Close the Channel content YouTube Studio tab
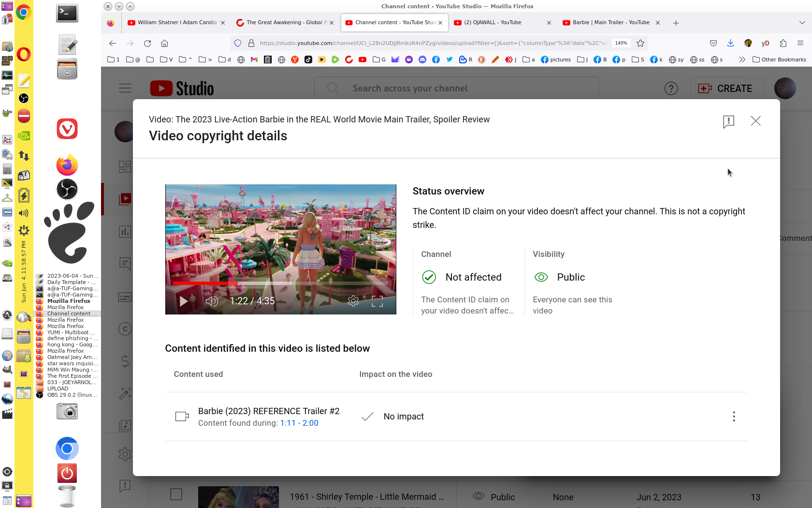812x508 pixels. click(x=440, y=23)
